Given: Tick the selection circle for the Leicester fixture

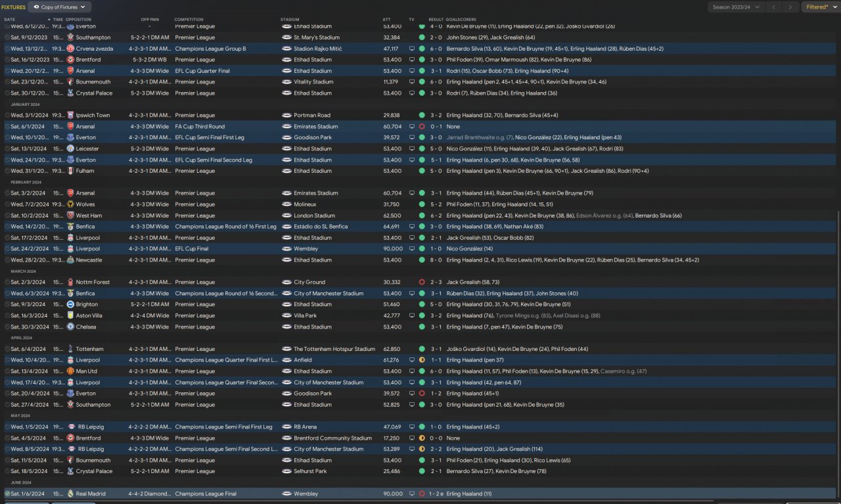Looking at the screenshot, I should tap(7, 149).
